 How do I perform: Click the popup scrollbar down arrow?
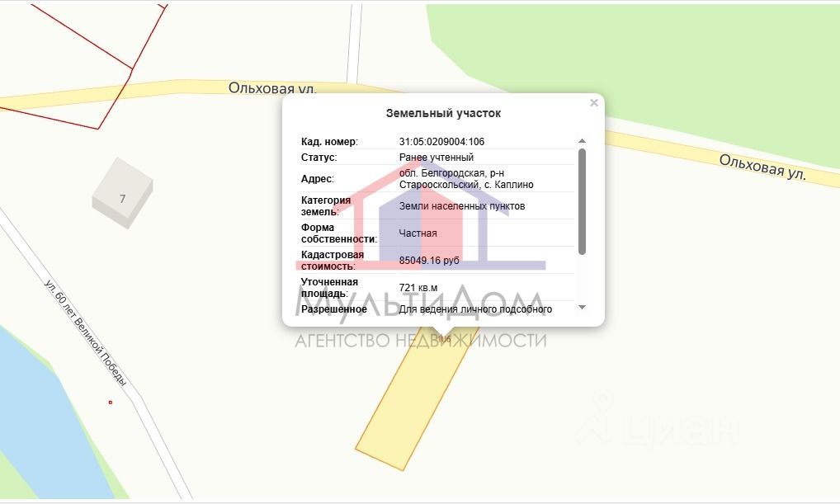pyautogui.click(x=582, y=308)
